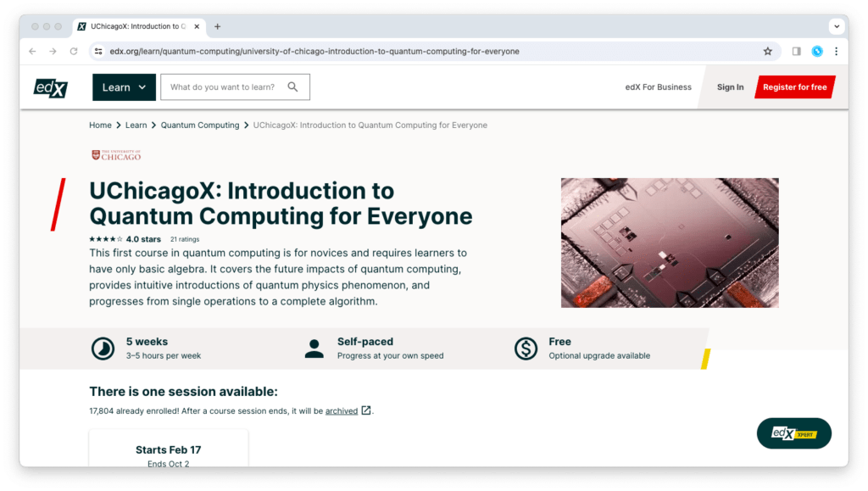Open the 'Quantum Computing' breadcrumb link

coord(200,125)
